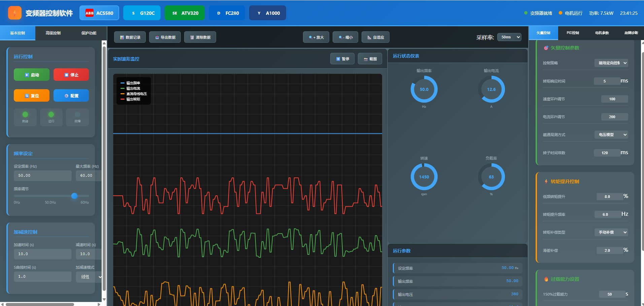
Task: Switch to the 矢量控制 tab
Action: [x=543, y=33]
